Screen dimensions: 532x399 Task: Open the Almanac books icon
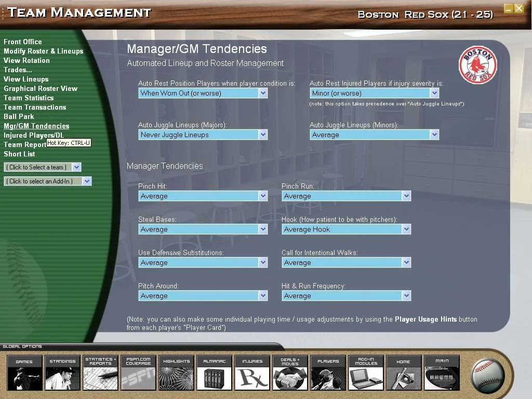click(214, 373)
